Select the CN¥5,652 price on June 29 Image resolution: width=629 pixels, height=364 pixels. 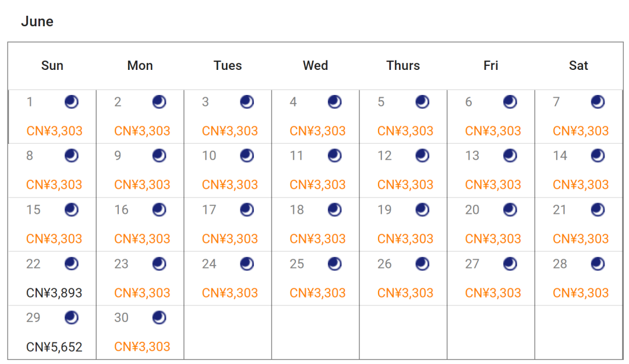tap(54, 347)
